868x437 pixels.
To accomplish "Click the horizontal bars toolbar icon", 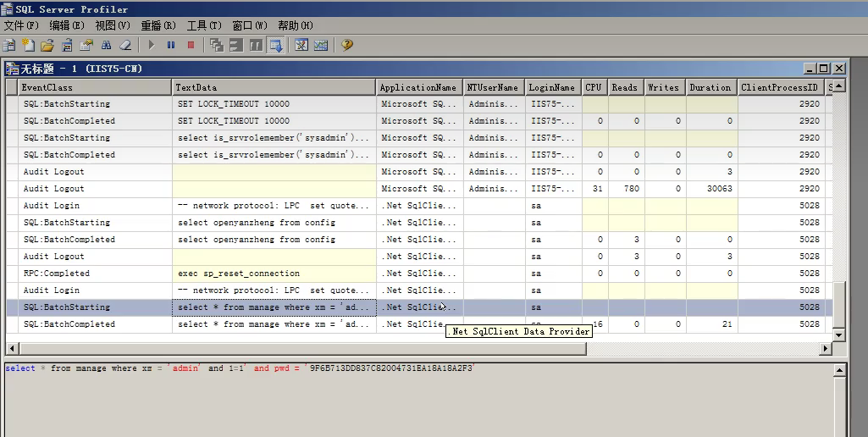I will (x=236, y=45).
